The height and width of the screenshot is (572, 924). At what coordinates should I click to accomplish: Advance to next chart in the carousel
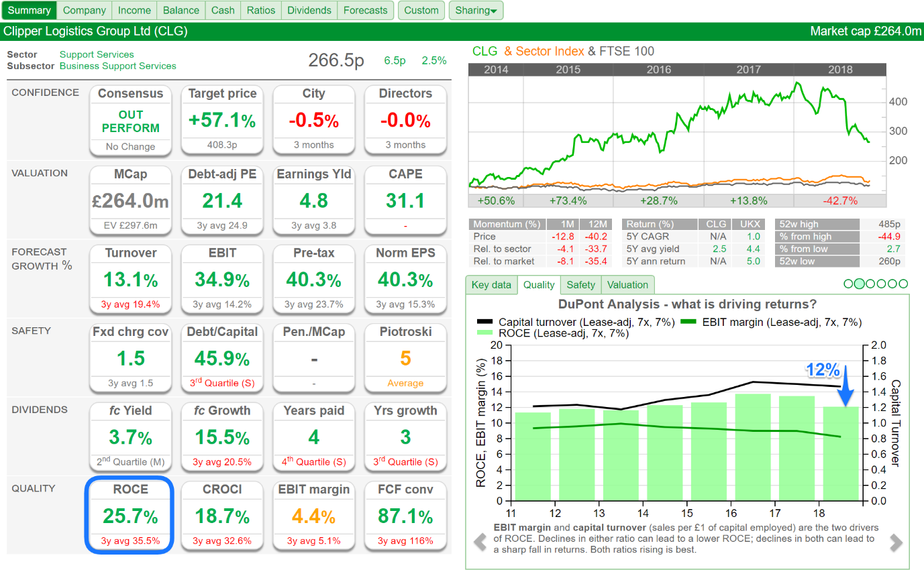tap(896, 542)
